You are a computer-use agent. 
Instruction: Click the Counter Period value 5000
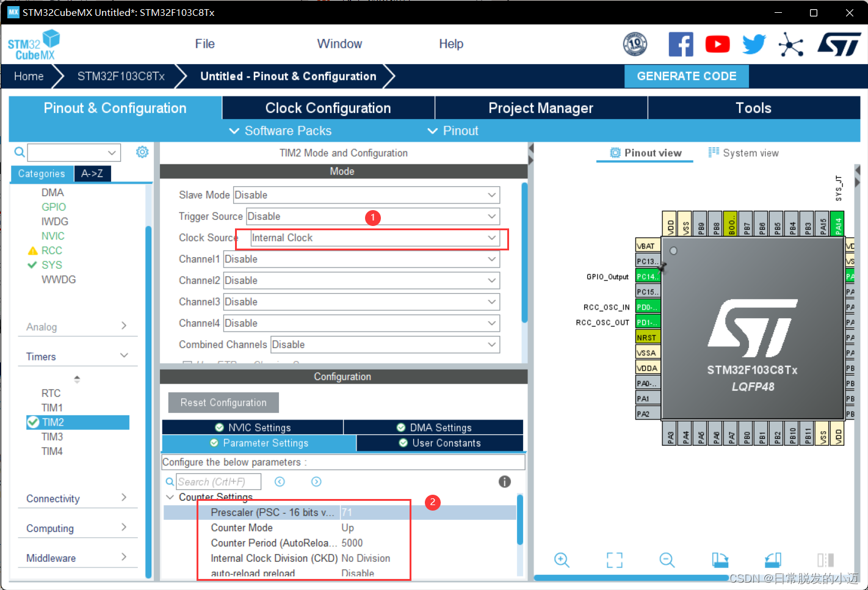[352, 543]
